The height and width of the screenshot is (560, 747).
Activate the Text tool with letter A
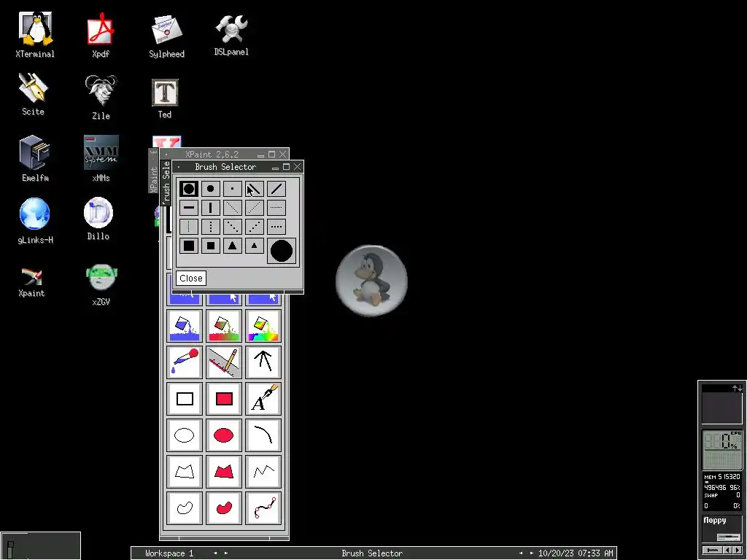click(263, 399)
